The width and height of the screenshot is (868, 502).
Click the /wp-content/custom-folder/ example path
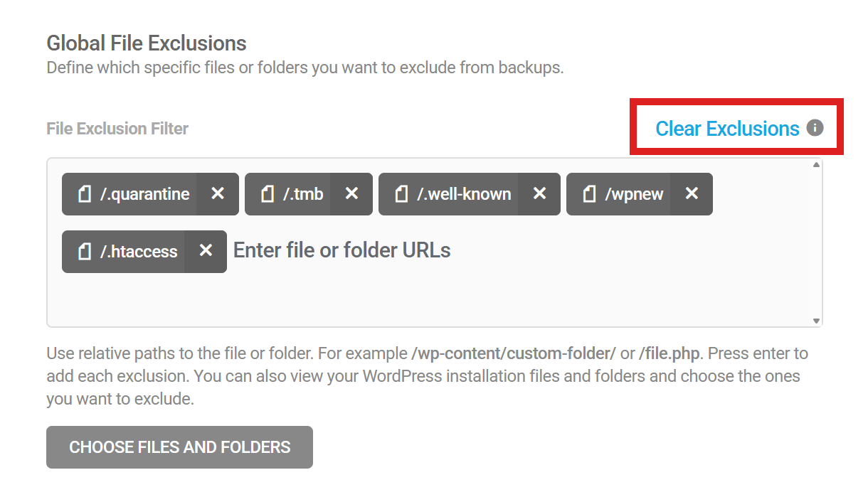514,353
